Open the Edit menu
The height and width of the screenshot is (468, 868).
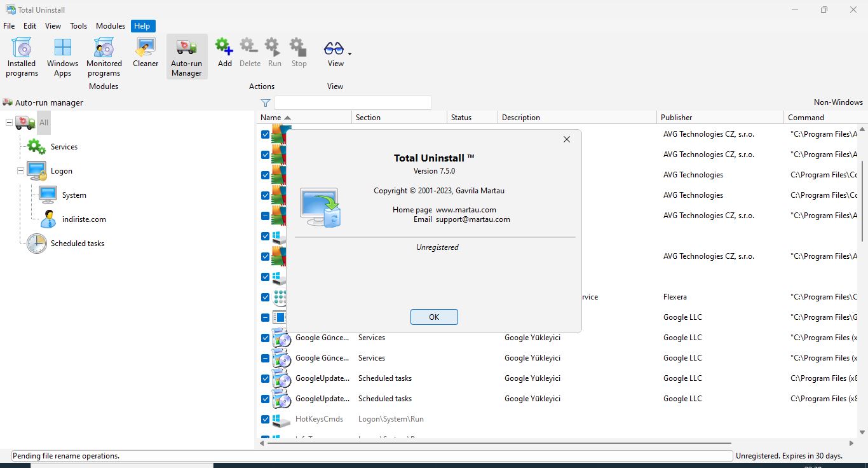(x=30, y=26)
